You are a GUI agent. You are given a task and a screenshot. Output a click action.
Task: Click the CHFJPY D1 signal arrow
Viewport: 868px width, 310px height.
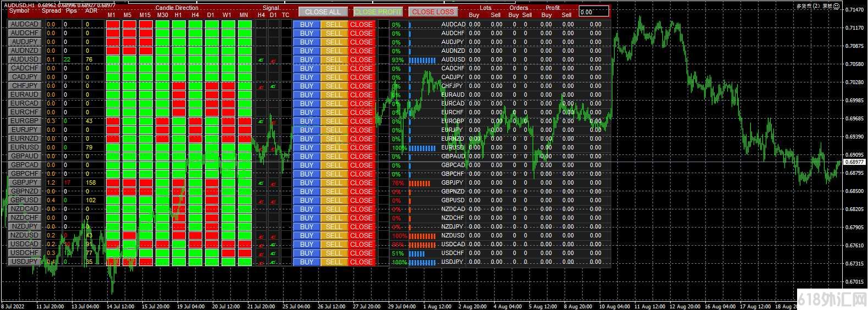(x=273, y=86)
